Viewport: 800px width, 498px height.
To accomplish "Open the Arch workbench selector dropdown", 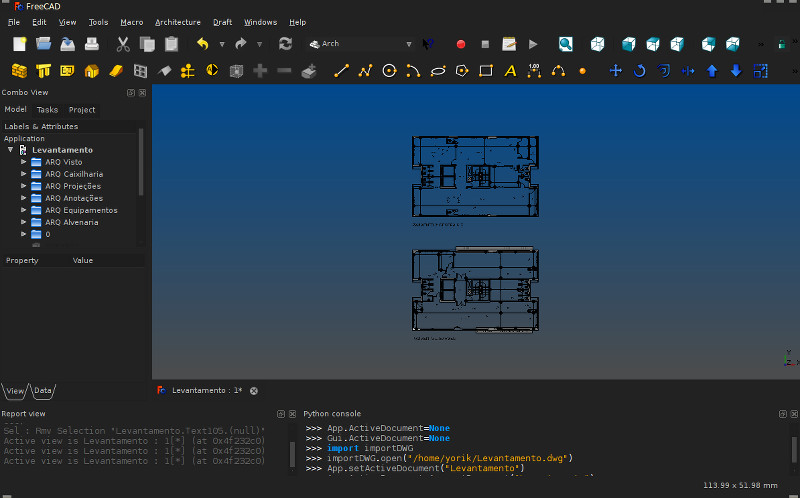I will 361,44.
